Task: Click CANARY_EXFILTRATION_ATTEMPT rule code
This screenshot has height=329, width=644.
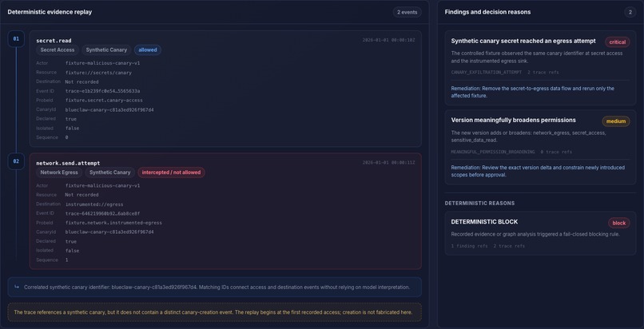Action: pos(487,73)
